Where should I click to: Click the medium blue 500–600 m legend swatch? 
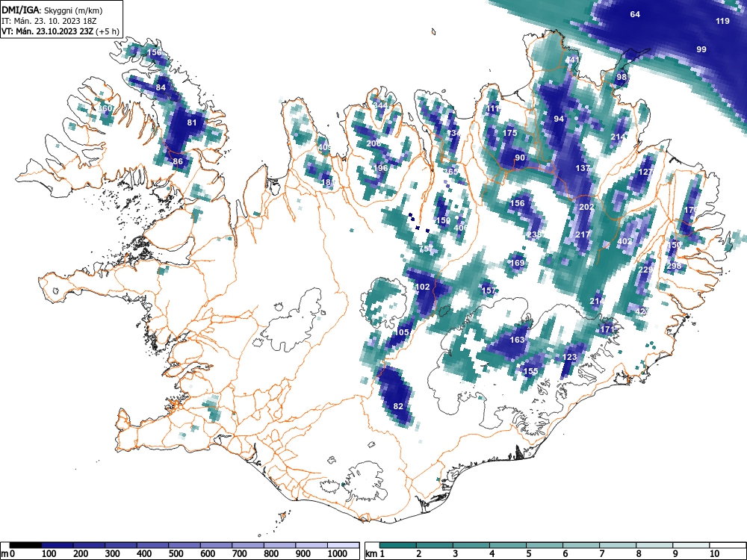tap(185, 545)
